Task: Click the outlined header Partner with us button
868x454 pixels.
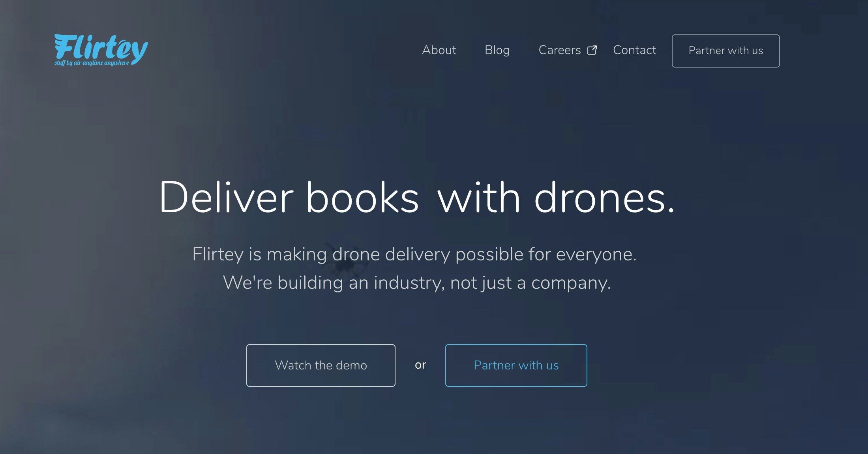Action: coord(726,51)
